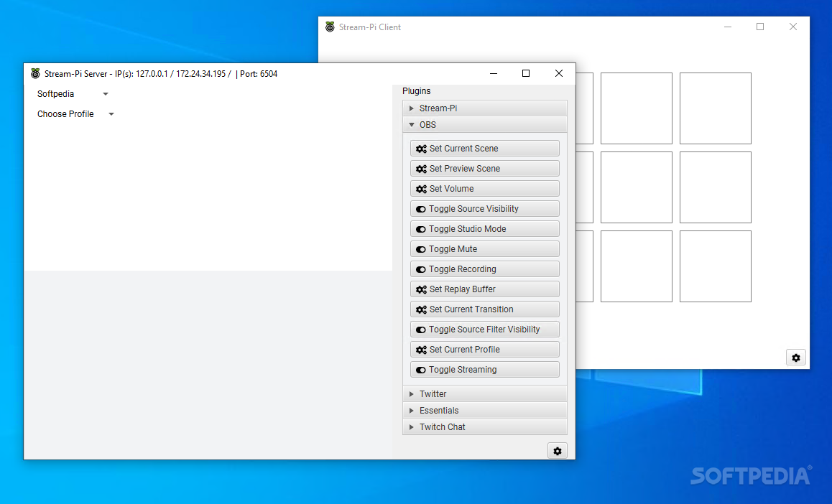
Task: Select Toggle Source Visibility action label
Action: (473, 209)
